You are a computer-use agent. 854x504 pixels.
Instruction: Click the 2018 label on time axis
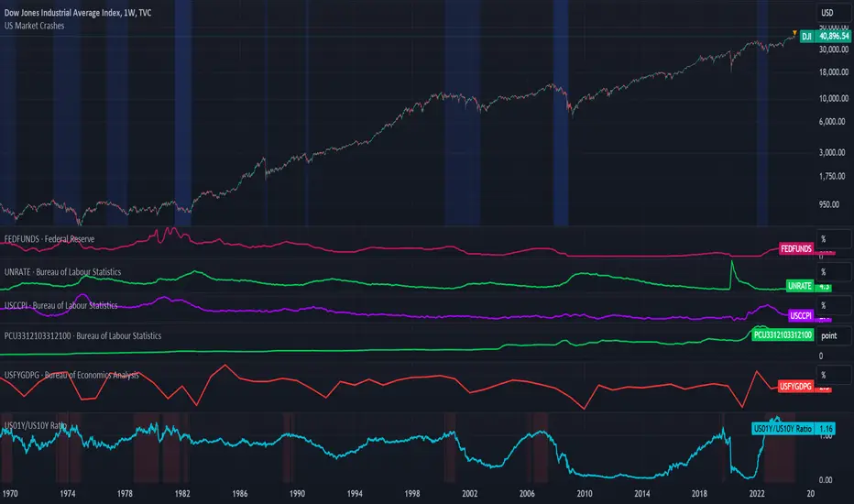(699, 493)
